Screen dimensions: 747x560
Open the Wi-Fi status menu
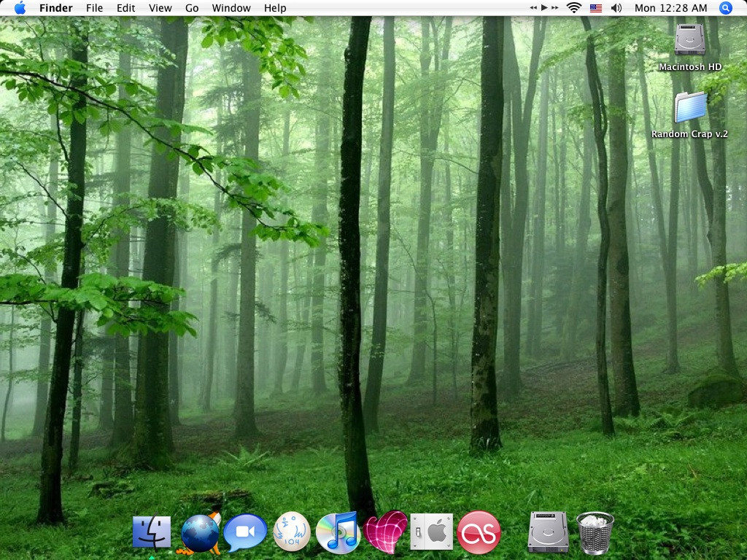tap(574, 7)
